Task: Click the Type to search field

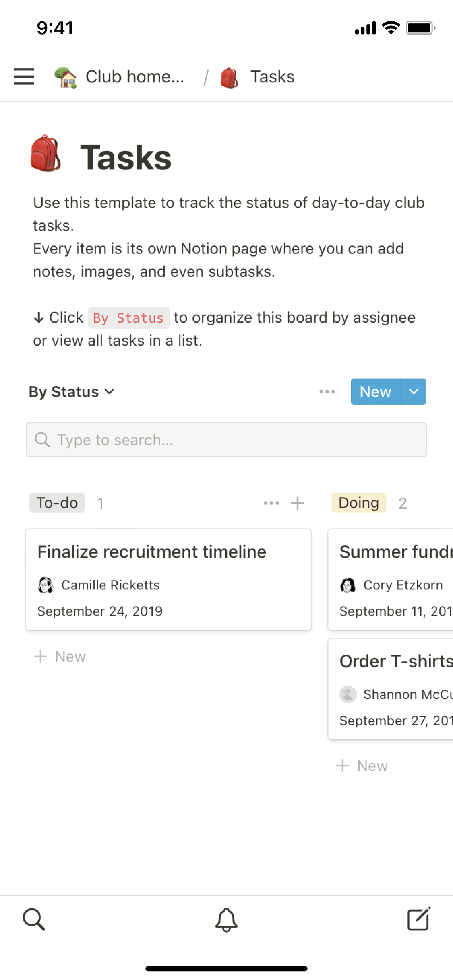Action: (226, 440)
